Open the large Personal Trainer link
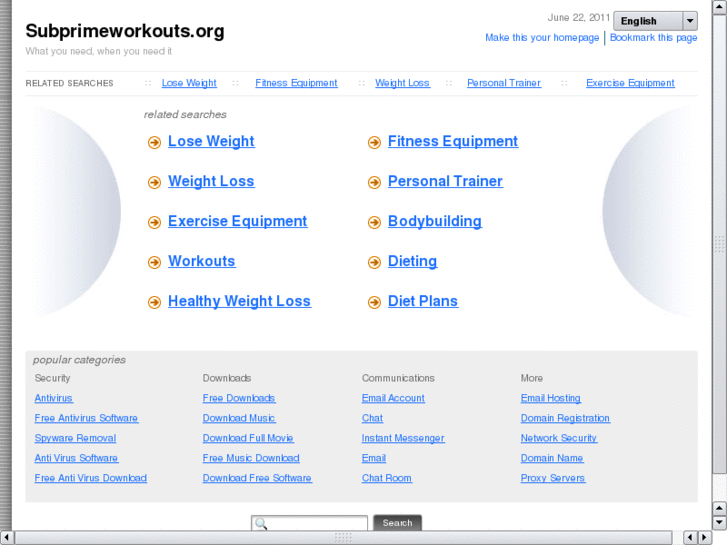Viewport: 727px width, 545px height. (x=445, y=181)
